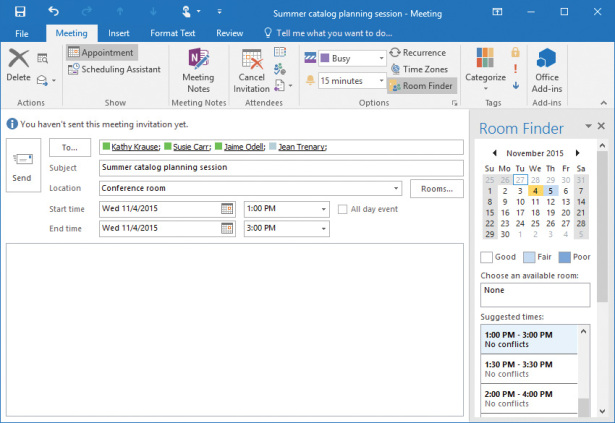Click the Rooms... button

coord(436,188)
